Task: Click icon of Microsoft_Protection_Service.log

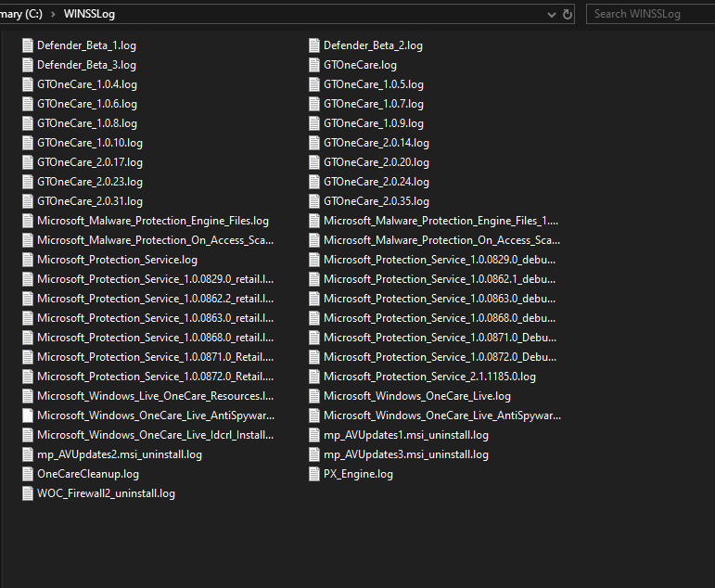Action: pos(28,260)
